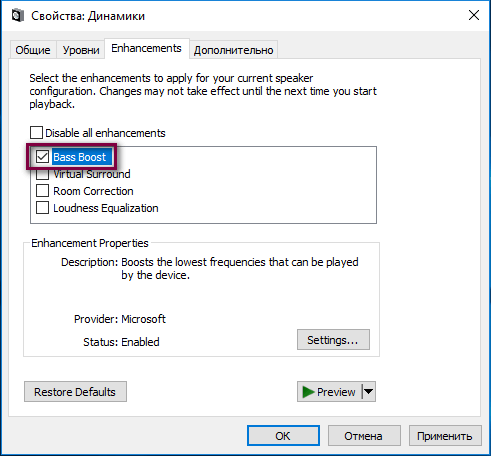
Task: Switch to the Общие tab
Action: click(x=33, y=50)
